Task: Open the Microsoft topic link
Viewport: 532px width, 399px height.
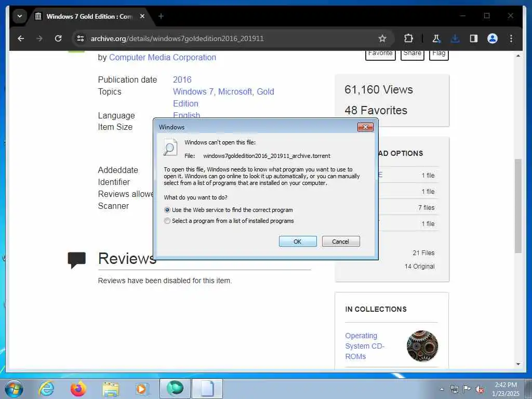Action: pos(235,91)
